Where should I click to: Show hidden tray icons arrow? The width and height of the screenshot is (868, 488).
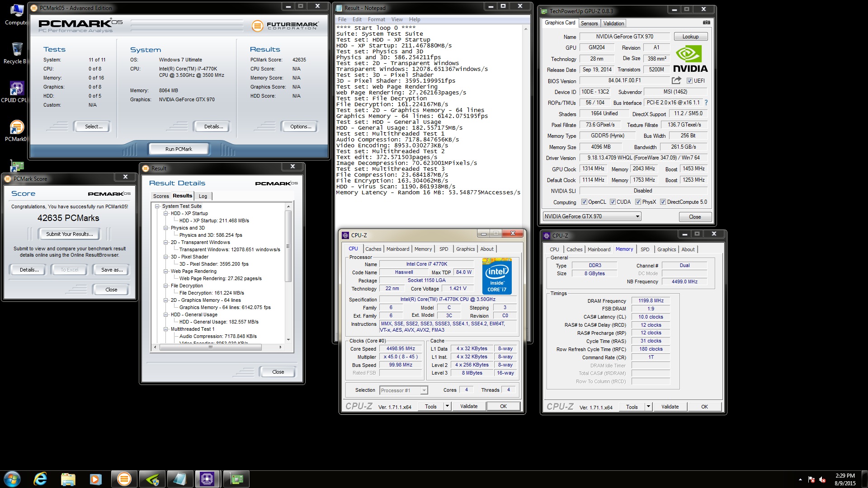click(800, 479)
